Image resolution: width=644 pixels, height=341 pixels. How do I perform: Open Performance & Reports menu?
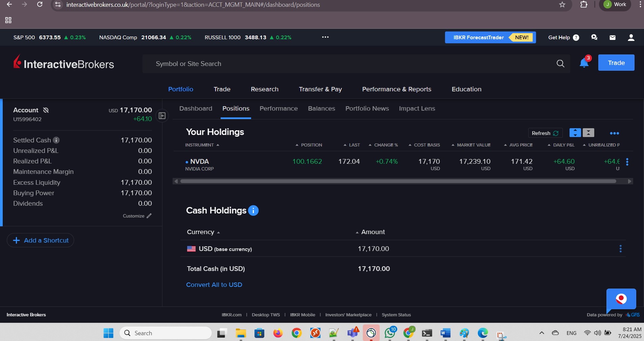(x=397, y=89)
